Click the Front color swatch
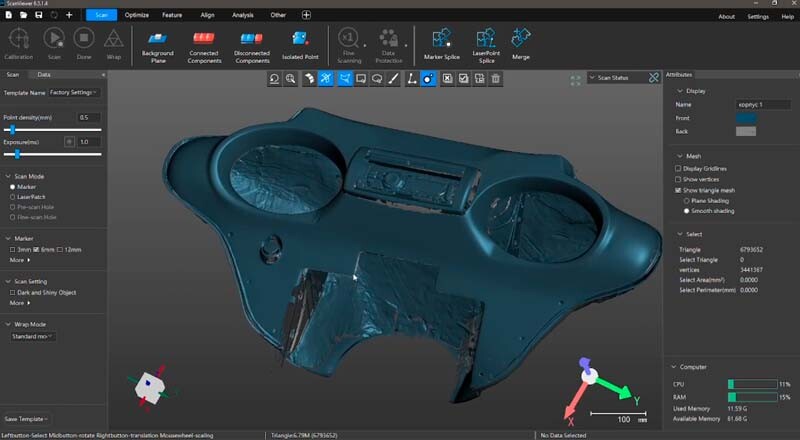Image resolution: width=800 pixels, height=440 pixels. [746, 118]
